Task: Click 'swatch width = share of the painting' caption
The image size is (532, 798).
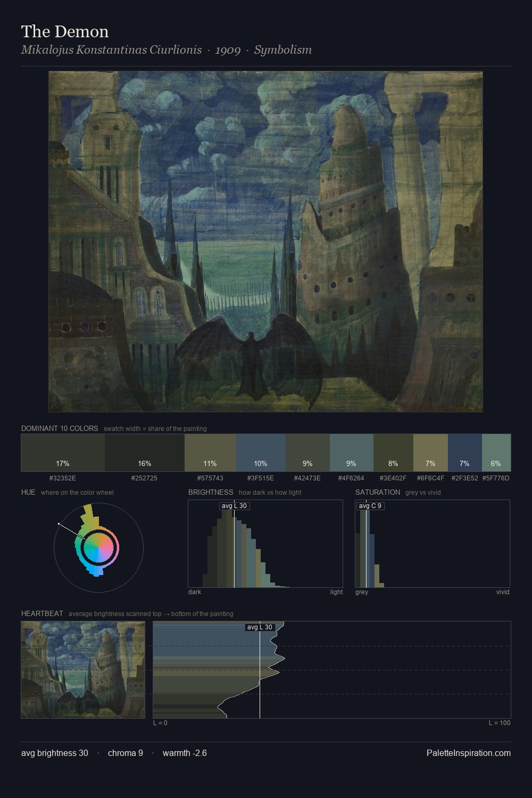Action: (x=155, y=429)
